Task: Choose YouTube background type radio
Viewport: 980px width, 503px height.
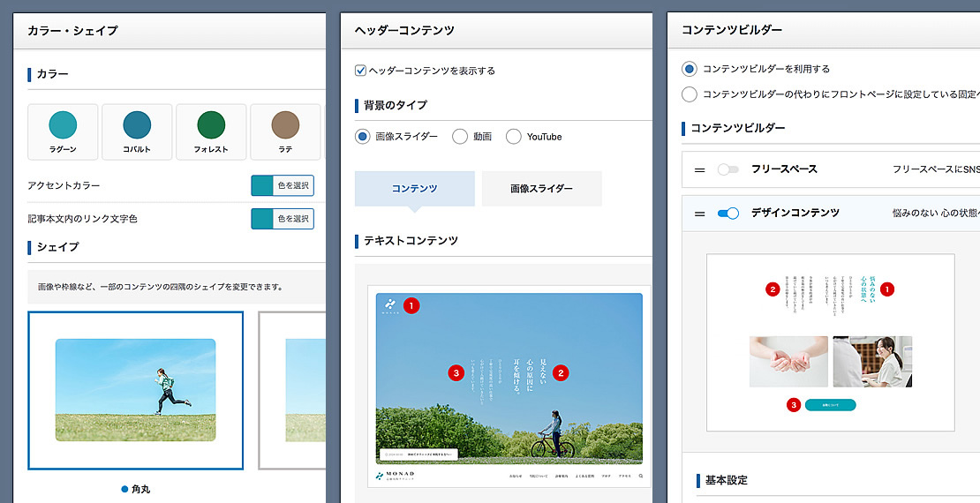Action: pos(514,137)
